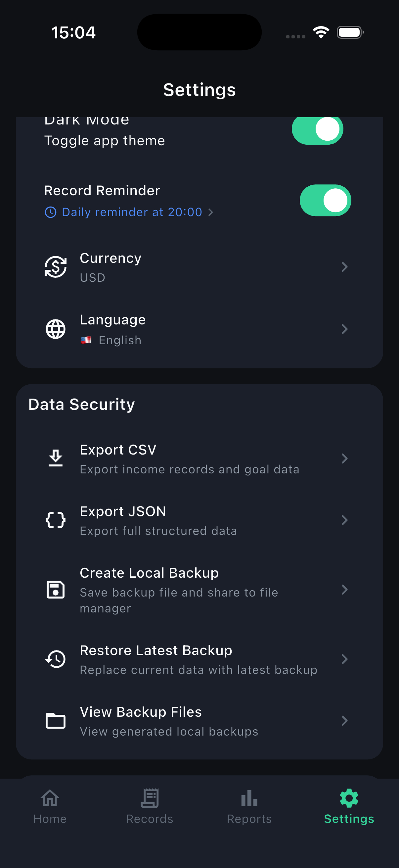This screenshot has width=399, height=868.
Task: Tap the battery status icon
Action: 350,32
